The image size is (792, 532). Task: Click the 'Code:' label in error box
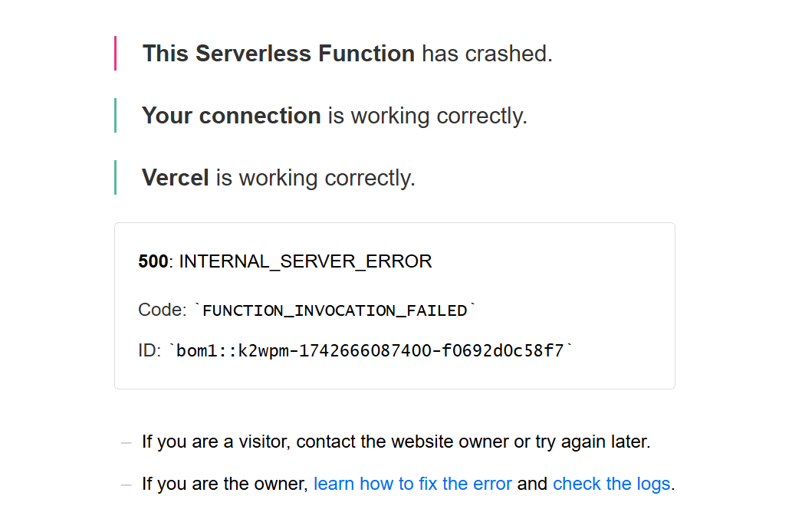click(162, 310)
